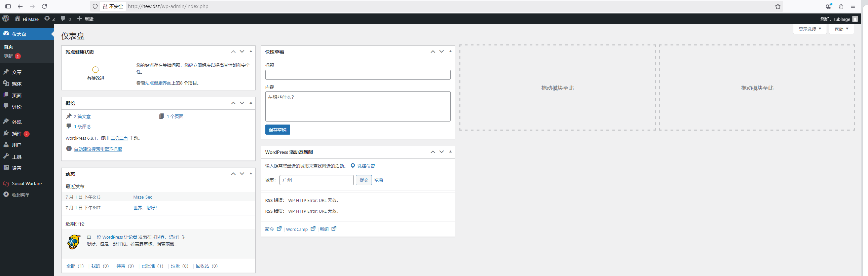Open the 插件 menu in sidebar
The image size is (868, 276).
coord(17,134)
